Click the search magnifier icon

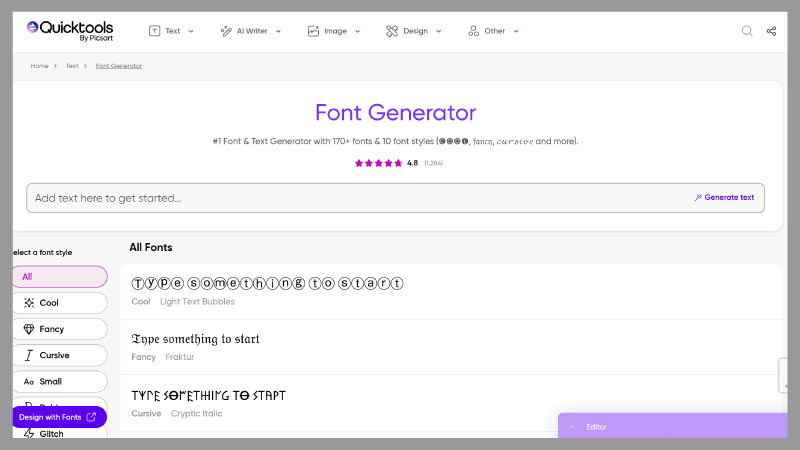click(747, 31)
